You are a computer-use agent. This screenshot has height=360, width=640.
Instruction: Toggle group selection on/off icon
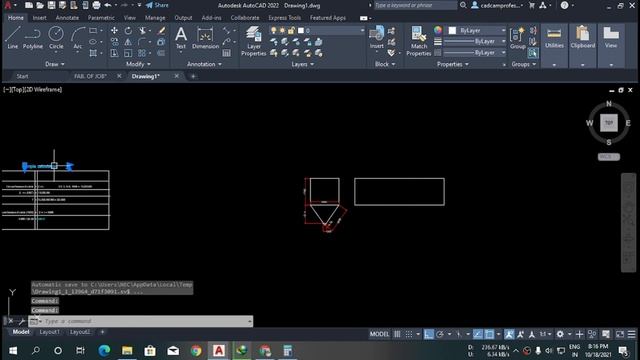pyautogui.click(x=533, y=53)
